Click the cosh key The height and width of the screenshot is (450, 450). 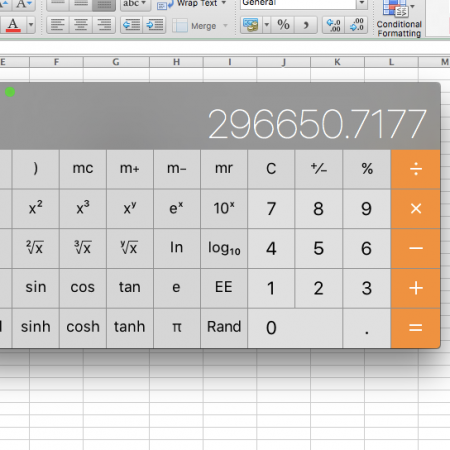83,328
